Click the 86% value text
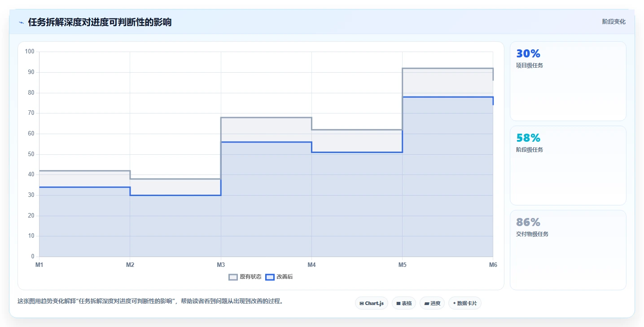Screen dimensions: 644x327 [528, 222]
